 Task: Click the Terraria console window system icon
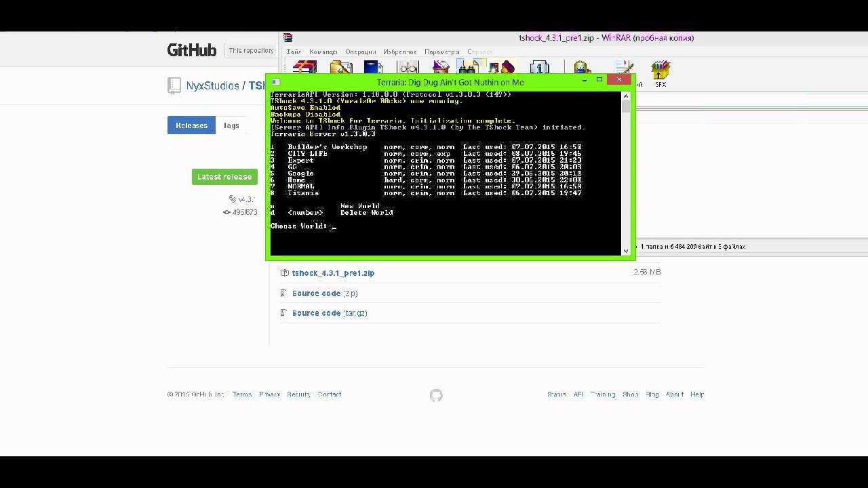click(276, 82)
